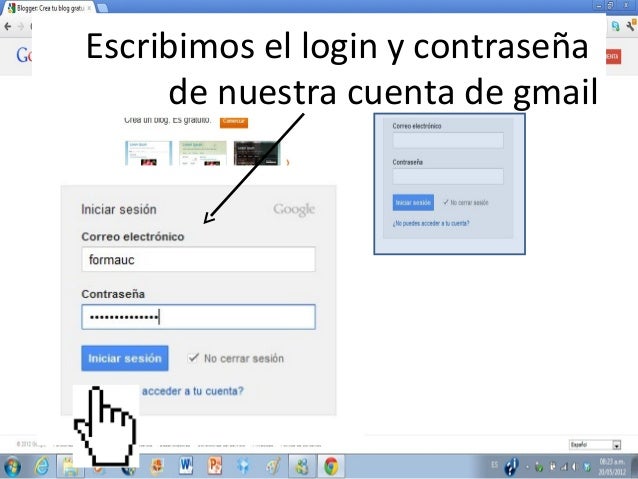The height and width of the screenshot is (479, 638).
Task: Open the Windows Start menu orb
Action: (x=12, y=466)
